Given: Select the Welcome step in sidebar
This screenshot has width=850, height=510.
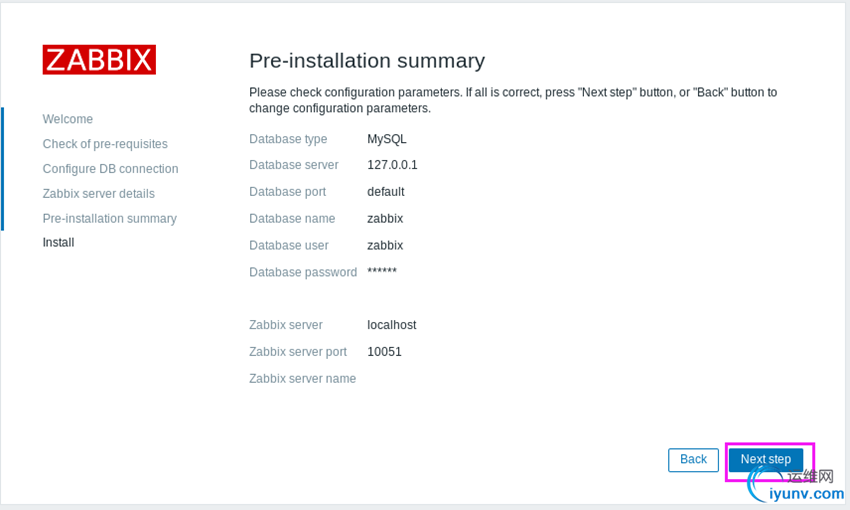Looking at the screenshot, I should pyautogui.click(x=68, y=119).
